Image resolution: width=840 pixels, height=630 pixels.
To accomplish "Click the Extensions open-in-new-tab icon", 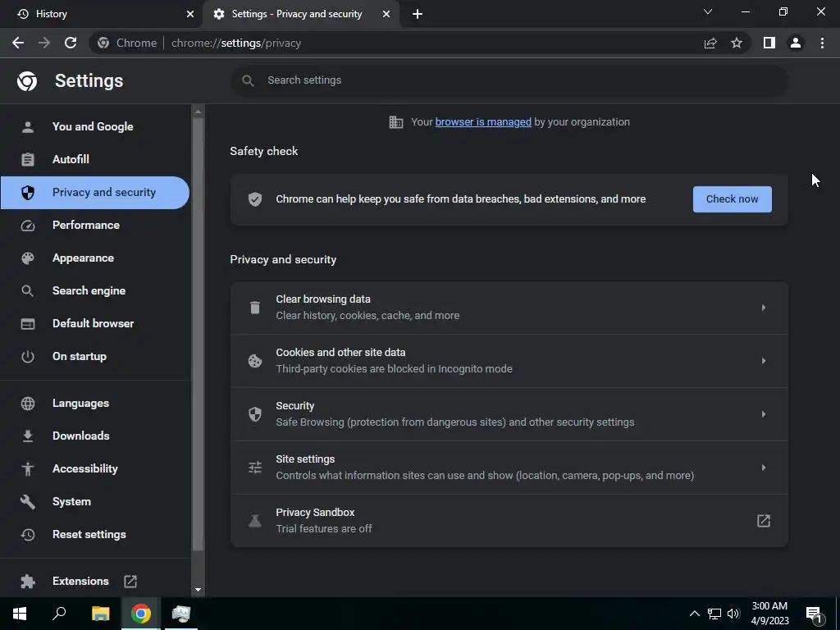I will pyautogui.click(x=130, y=582).
